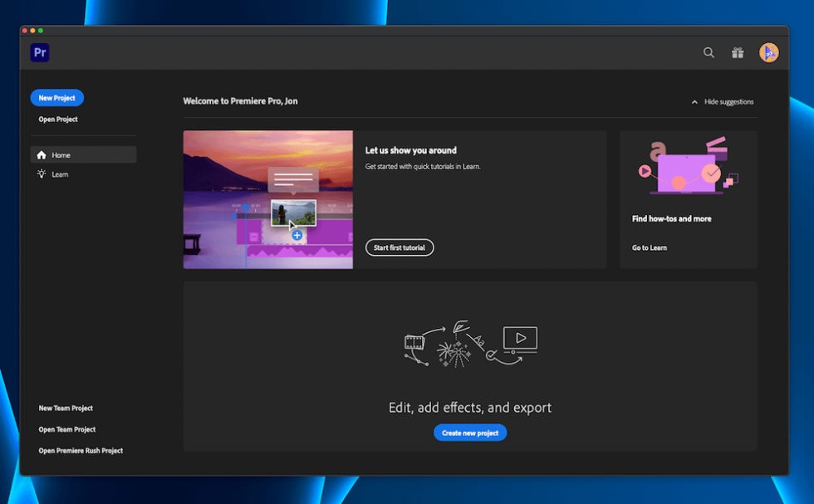814x504 pixels.
Task: Hide suggestions using the toggle link
Action: [728, 101]
